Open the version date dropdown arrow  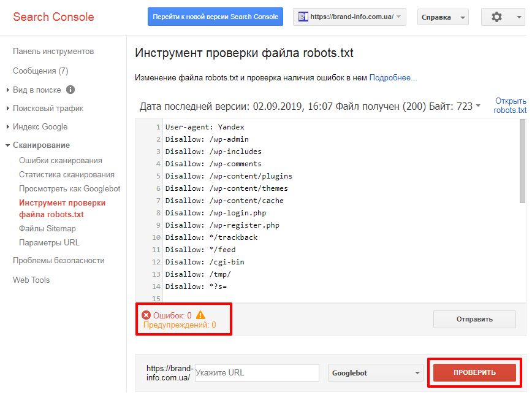pos(478,106)
